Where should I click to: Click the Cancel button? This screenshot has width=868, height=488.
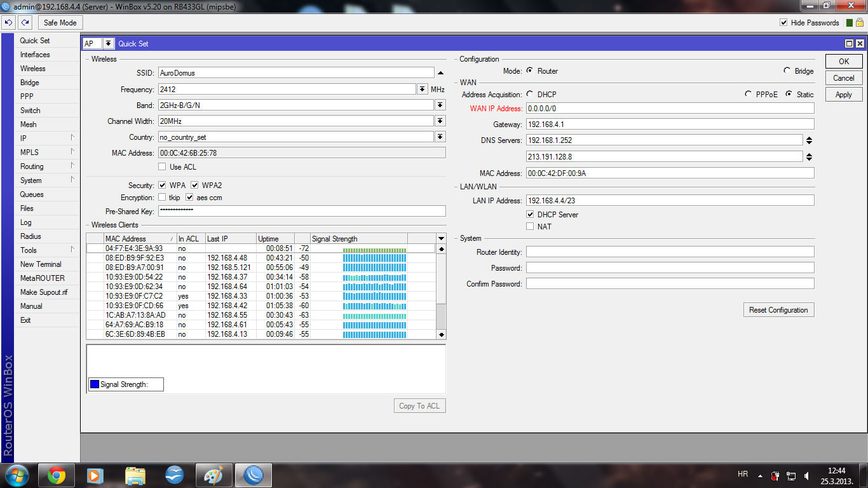(x=844, y=78)
